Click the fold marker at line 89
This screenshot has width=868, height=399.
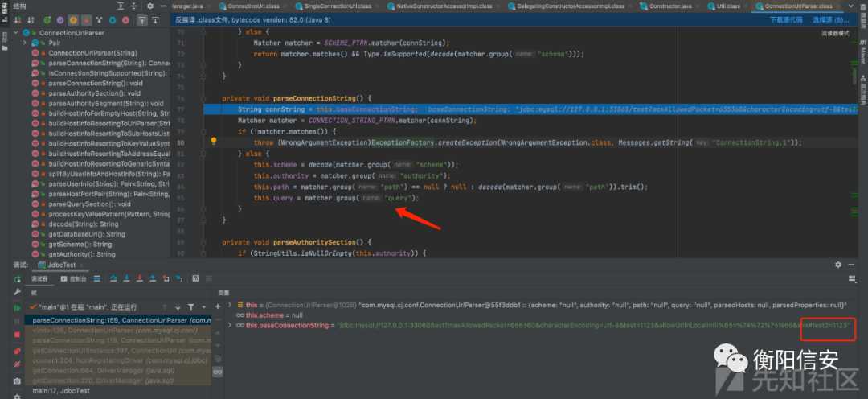click(203, 242)
